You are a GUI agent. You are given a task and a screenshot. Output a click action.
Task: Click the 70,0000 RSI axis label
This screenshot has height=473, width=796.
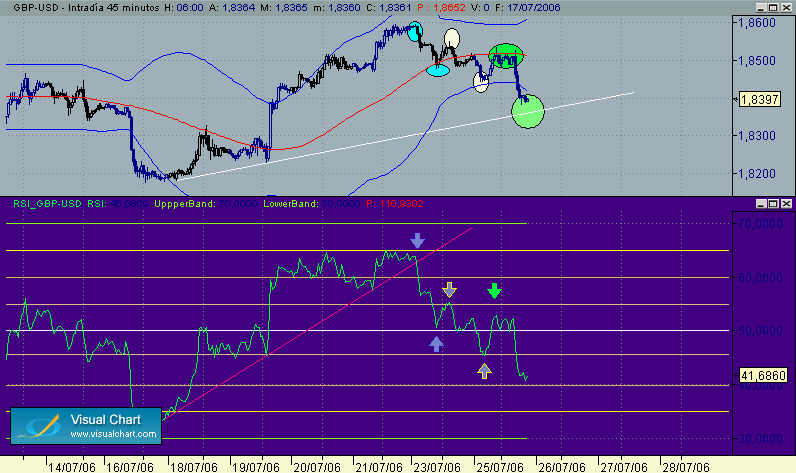point(760,224)
